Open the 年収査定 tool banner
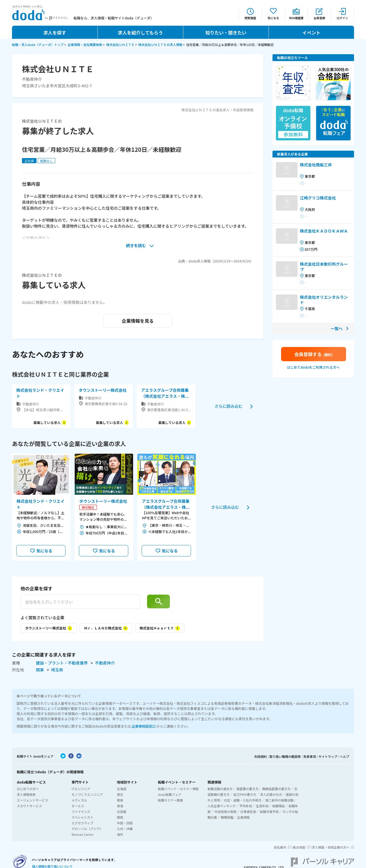 pos(293,83)
